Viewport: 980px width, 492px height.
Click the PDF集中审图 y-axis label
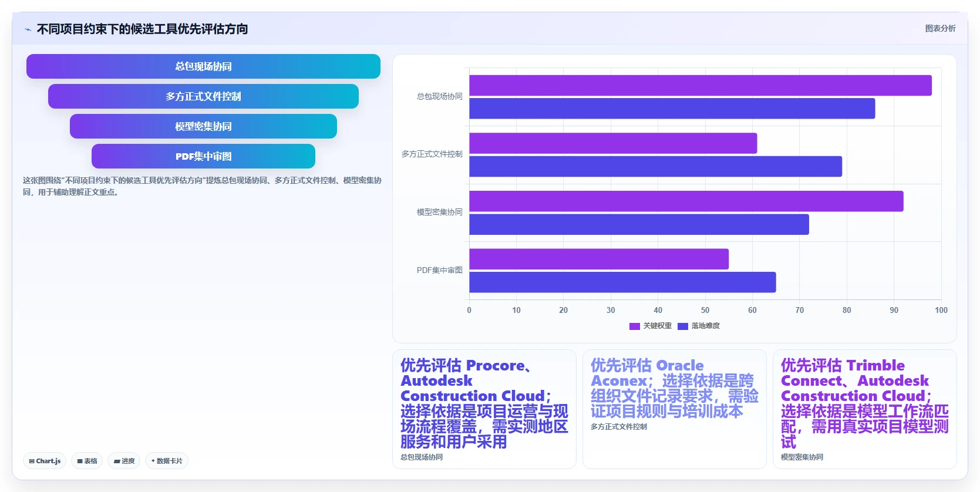click(x=440, y=270)
